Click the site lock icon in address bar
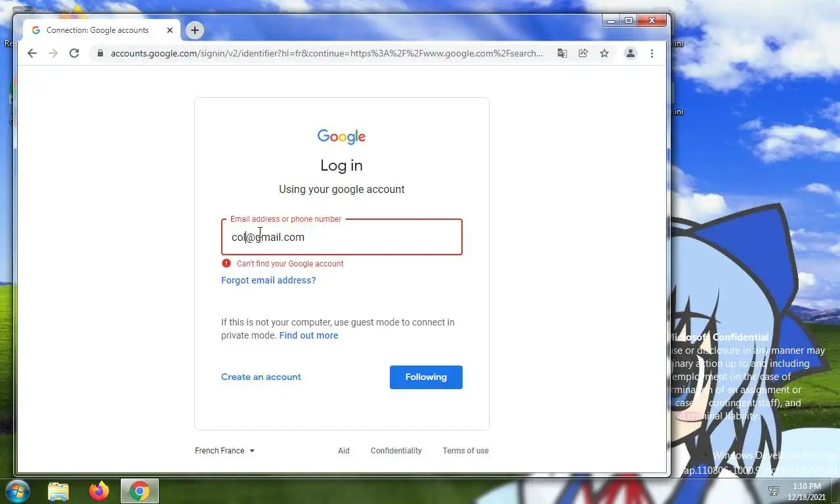Viewport: 840px width, 504px height. click(100, 53)
